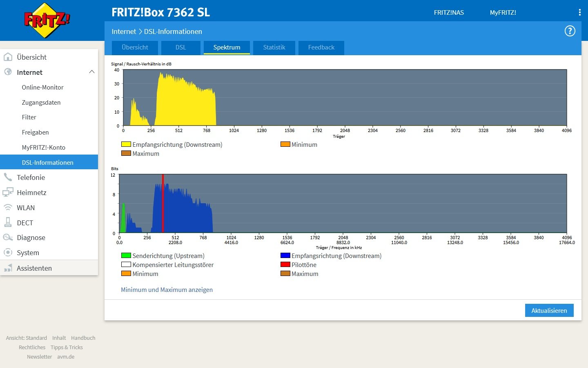Click the Internet globe icon
The height and width of the screenshot is (368, 588).
tap(8, 72)
